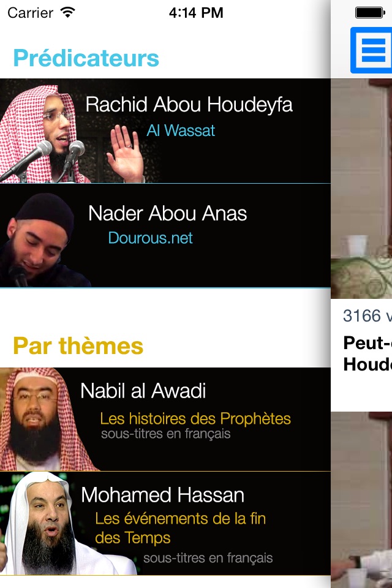The height and width of the screenshot is (588, 392).
Task: Select the Nader Abou Anas row
Action: coord(165,236)
